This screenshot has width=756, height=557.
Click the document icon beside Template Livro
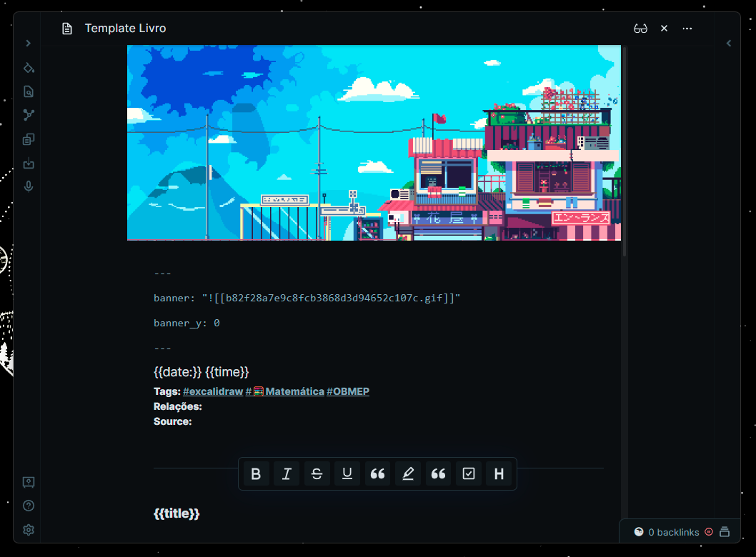tap(67, 29)
